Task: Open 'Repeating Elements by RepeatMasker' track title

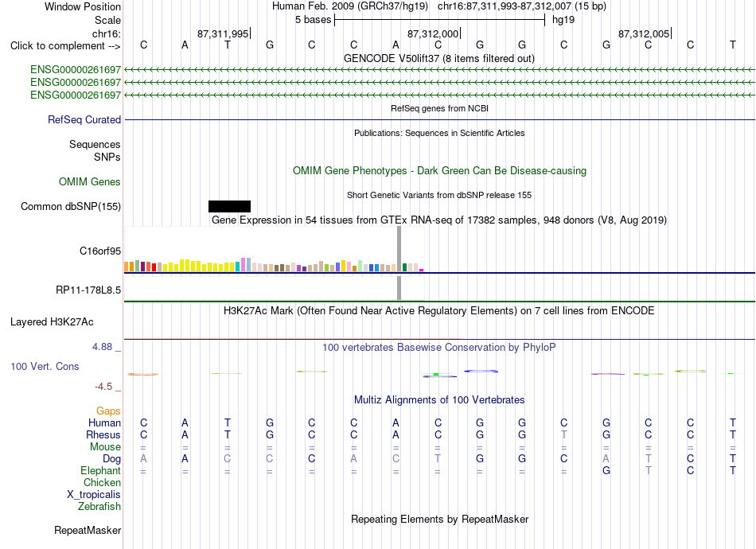Action: coord(440,520)
